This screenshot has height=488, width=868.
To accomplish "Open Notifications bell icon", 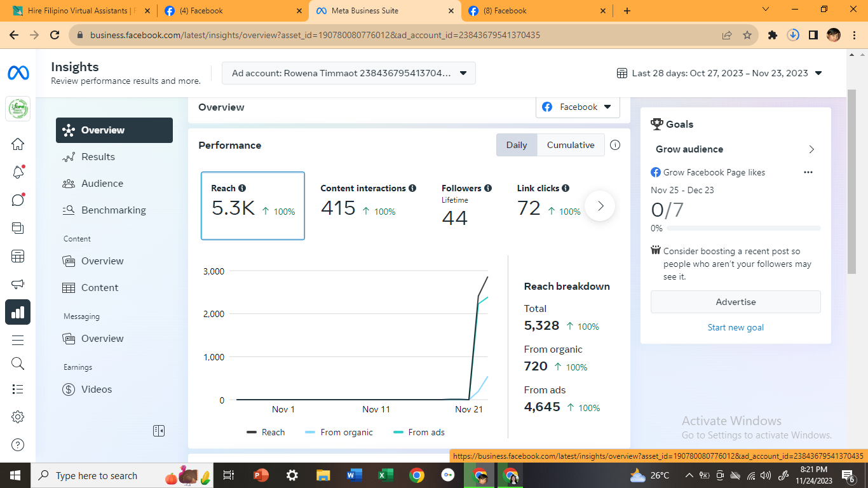I will (x=18, y=172).
